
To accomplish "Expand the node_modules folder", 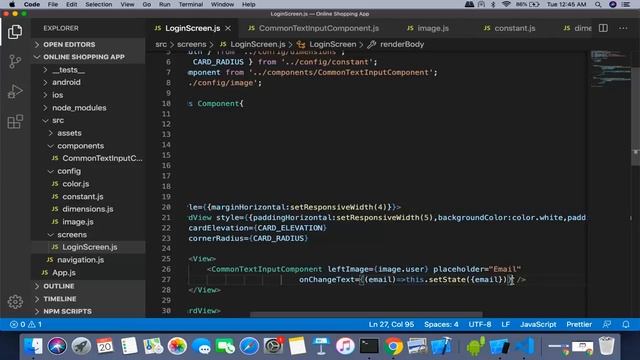I will [x=88, y=108].
